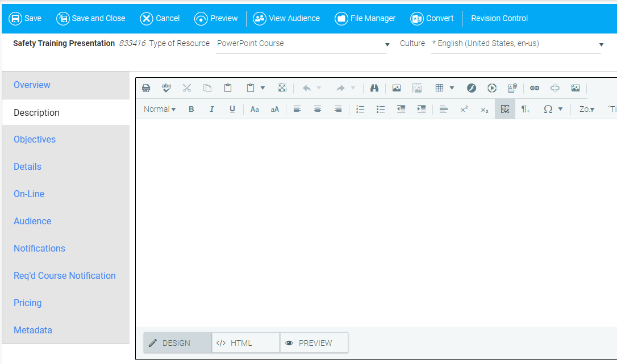Open the Zoom dropdown
This screenshot has width=617, height=364.
tap(587, 109)
